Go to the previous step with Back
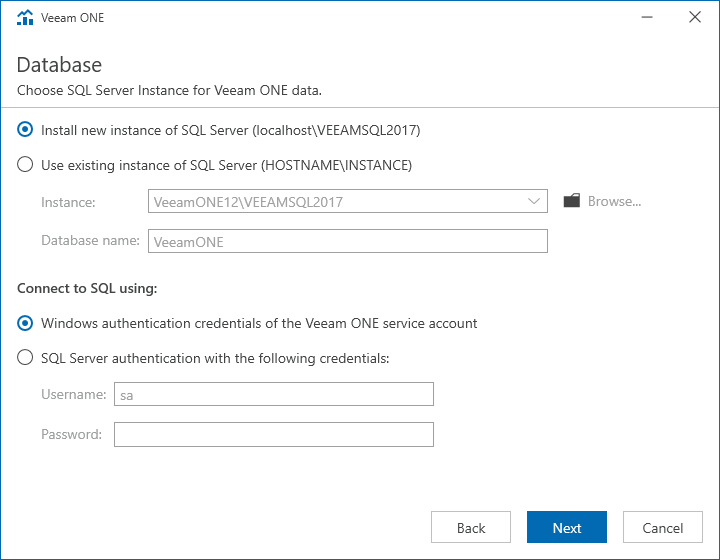 pos(471,527)
